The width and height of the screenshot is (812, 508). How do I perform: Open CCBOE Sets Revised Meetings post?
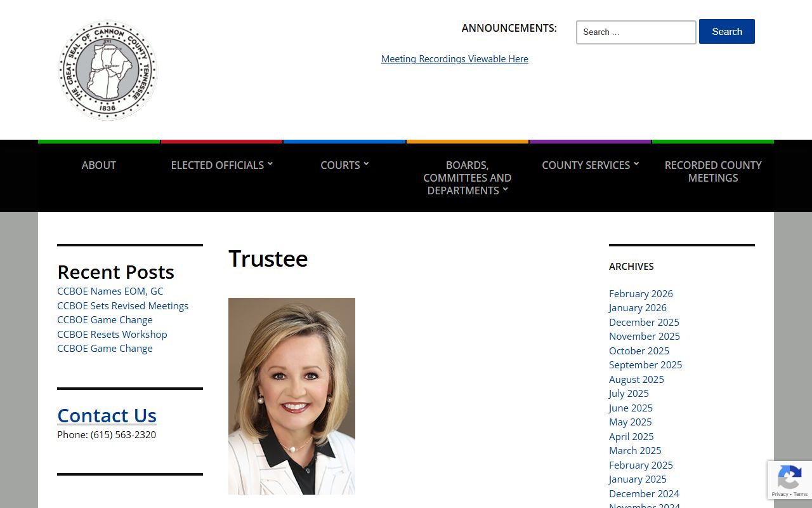pyautogui.click(x=123, y=306)
